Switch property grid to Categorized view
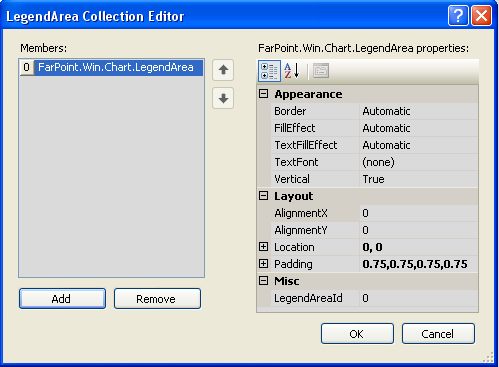 (269, 71)
